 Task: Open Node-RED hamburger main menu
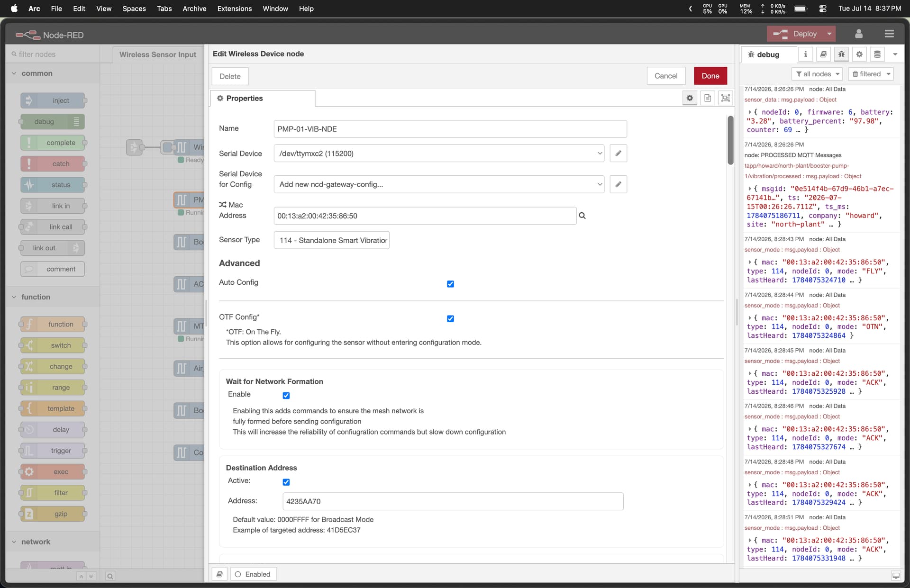coord(889,34)
